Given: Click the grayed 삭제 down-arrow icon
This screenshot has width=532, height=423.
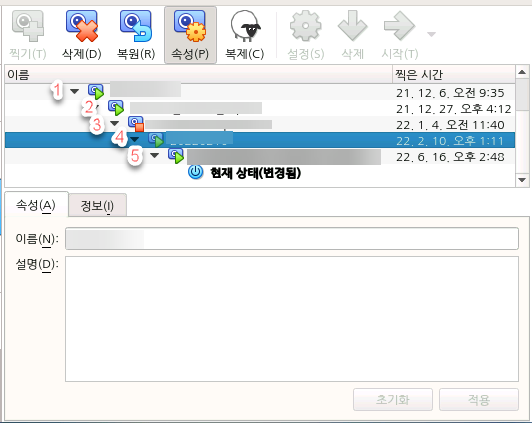Looking at the screenshot, I should 353,26.
